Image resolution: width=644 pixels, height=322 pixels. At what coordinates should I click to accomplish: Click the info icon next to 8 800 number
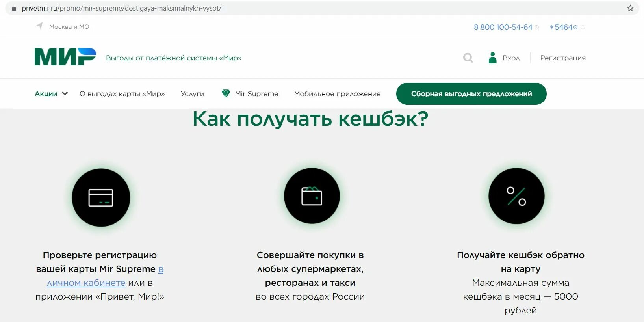(x=537, y=27)
